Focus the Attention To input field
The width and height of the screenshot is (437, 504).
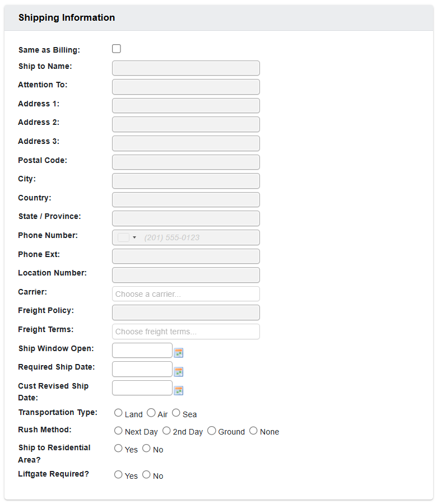185,87
